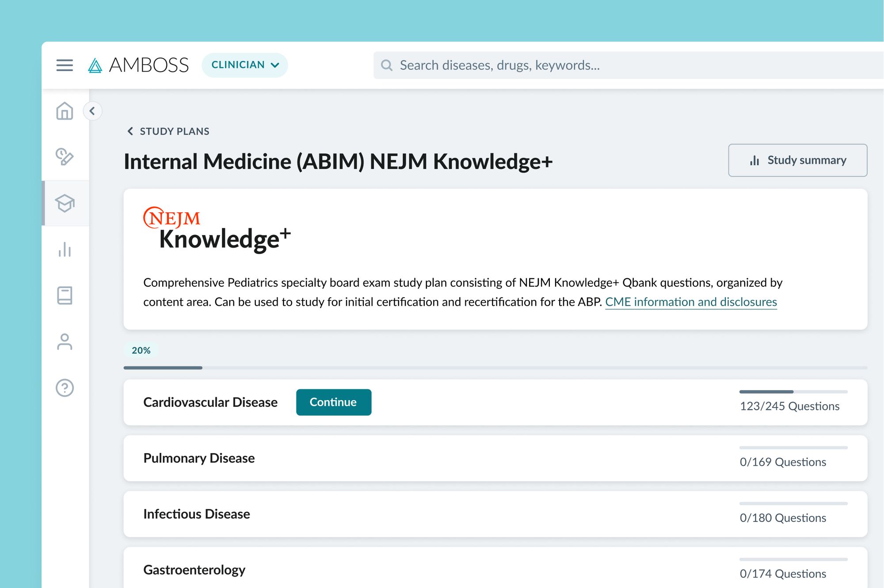The image size is (884, 588).
Task: Select the Question sessions pencil icon
Action: tap(65, 158)
